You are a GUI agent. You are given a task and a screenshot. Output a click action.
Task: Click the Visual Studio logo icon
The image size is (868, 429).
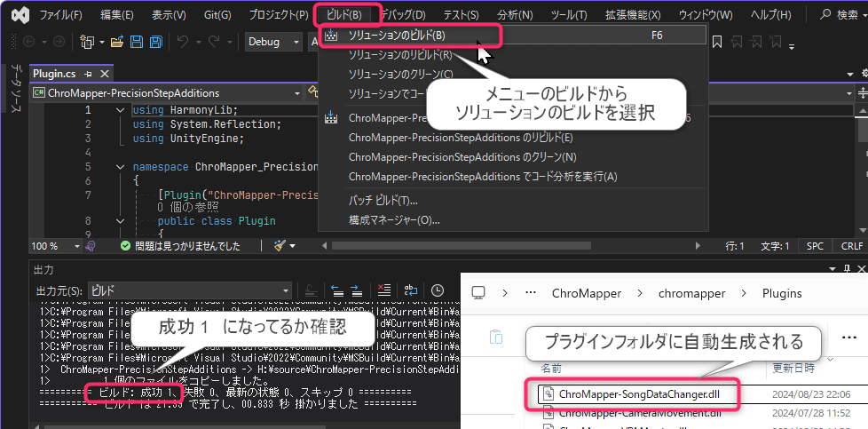[x=20, y=15]
